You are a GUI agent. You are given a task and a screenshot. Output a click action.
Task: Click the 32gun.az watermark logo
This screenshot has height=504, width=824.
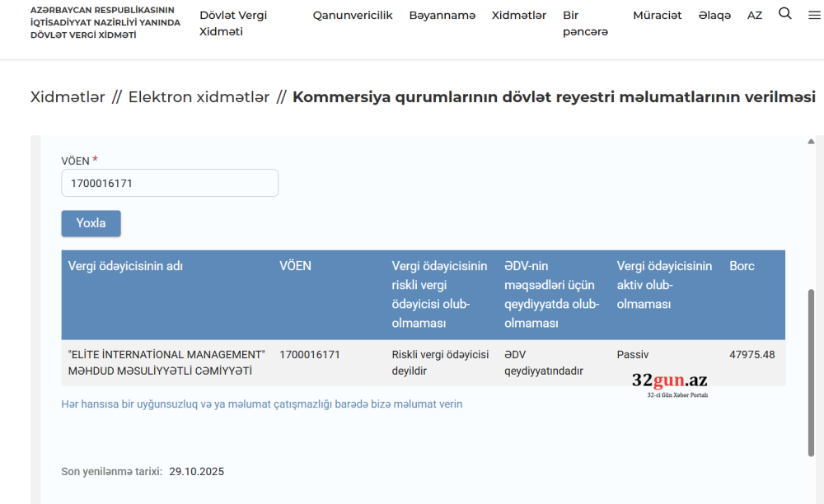(x=669, y=383)
